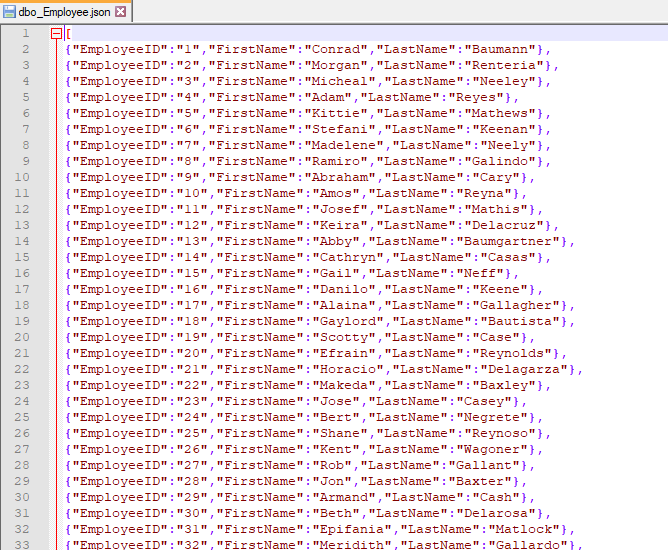This screenshot has width=668, height=550.
Task: Click the first name "Scotty"
Action: [344, 337]
